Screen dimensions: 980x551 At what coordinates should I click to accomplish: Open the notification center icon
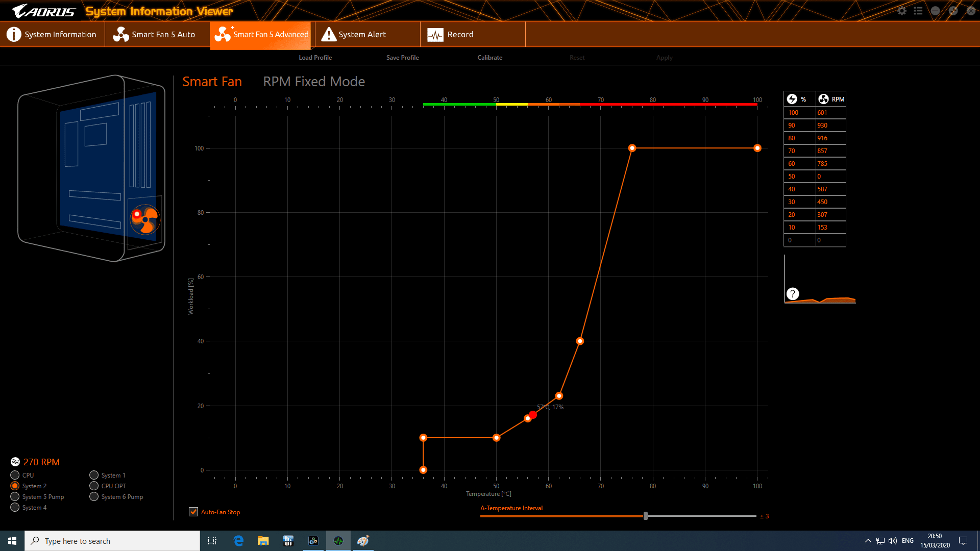click(x=963, y=541)
